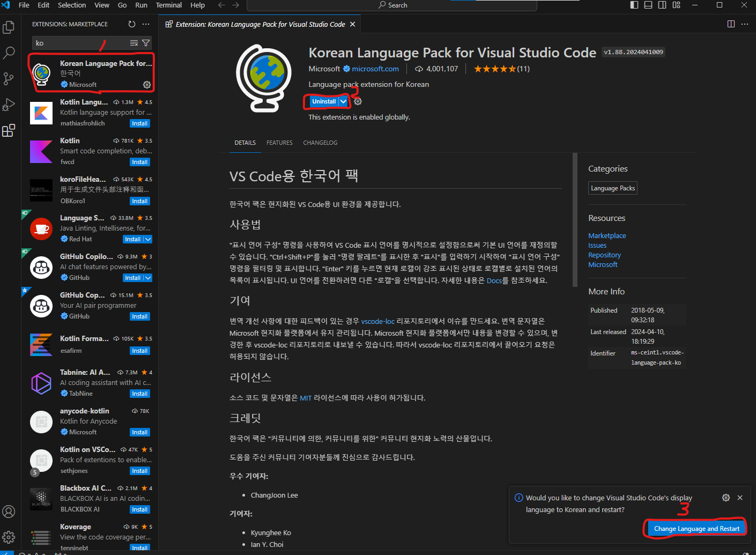
Task: Click the manage gear next to Uninstall
Action: click(358, 101)
